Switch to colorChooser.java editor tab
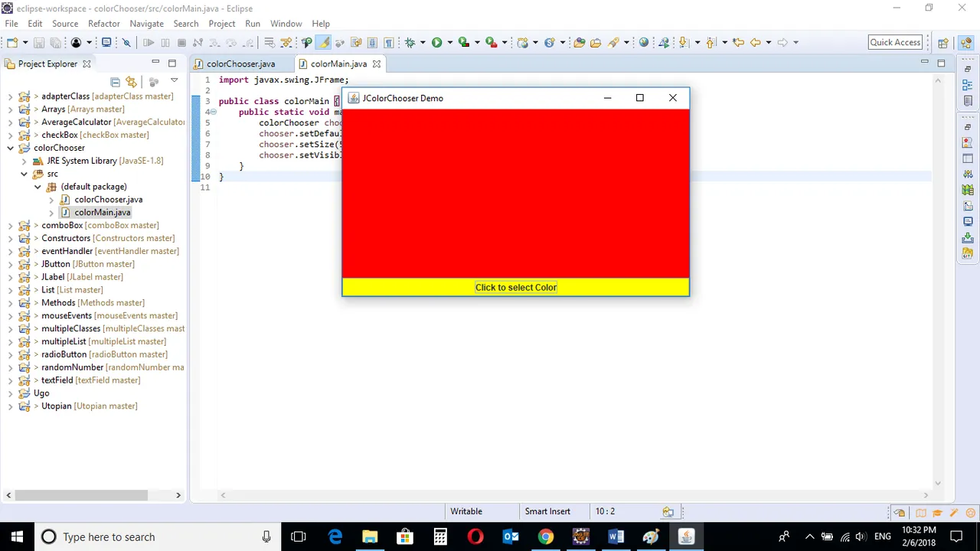Image resolution: width=980 pixels, height=551 pixels. tap(240, 64)
